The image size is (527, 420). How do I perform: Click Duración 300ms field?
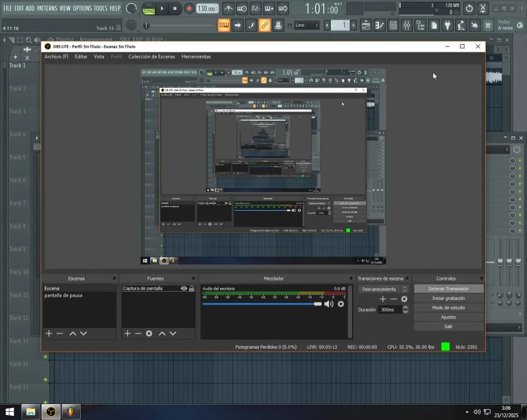389,309
